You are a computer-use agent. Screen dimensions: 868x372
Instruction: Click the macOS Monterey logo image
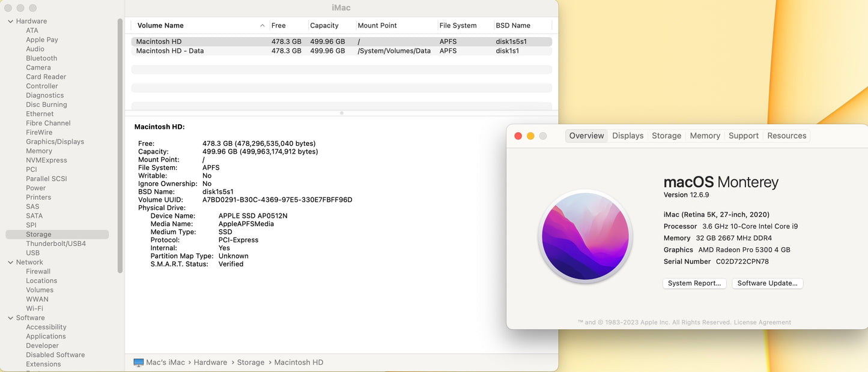585,237
